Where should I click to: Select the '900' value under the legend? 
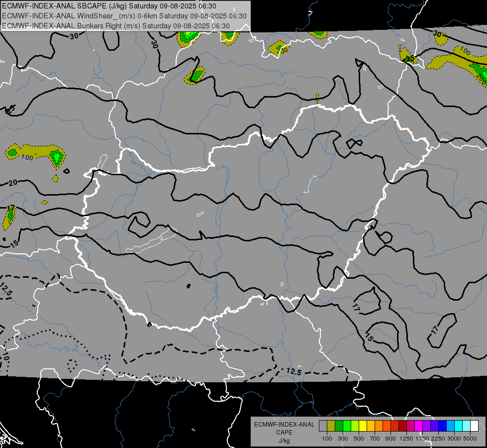pyautogui.click(x=390, y=439)
